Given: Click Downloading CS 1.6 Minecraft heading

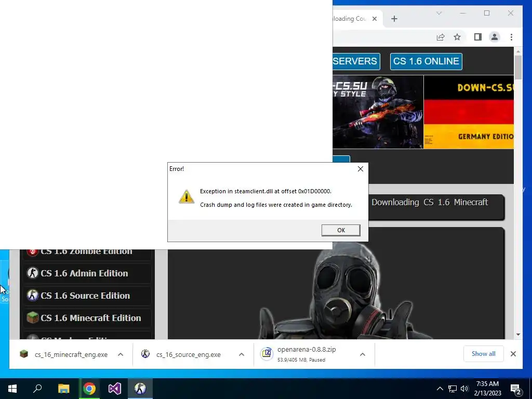Looking at the screenshot, I should (x=430, y=202).
